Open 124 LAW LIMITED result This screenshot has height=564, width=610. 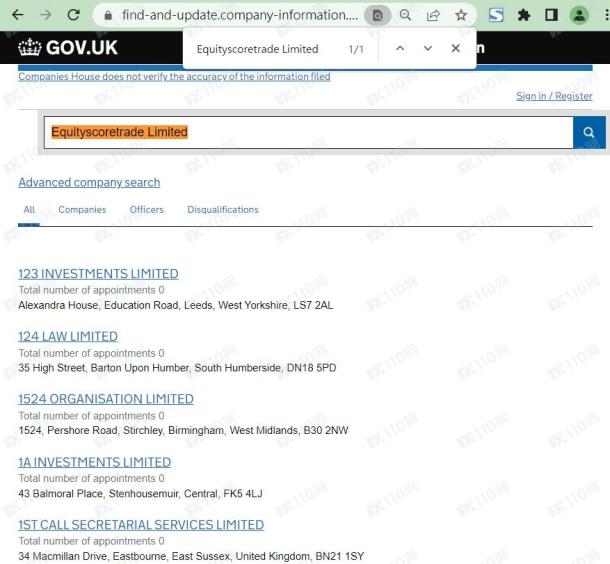[68, 336]
